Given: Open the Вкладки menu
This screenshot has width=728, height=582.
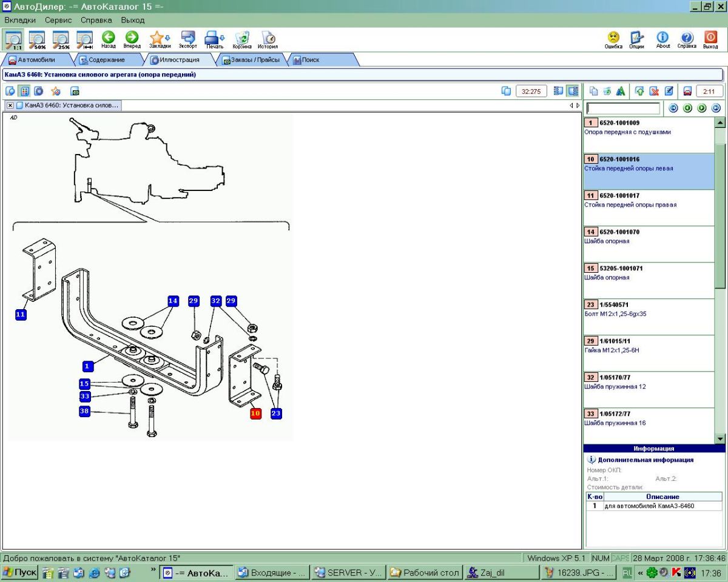Looking at the screenshot, I should click(20, 20).
